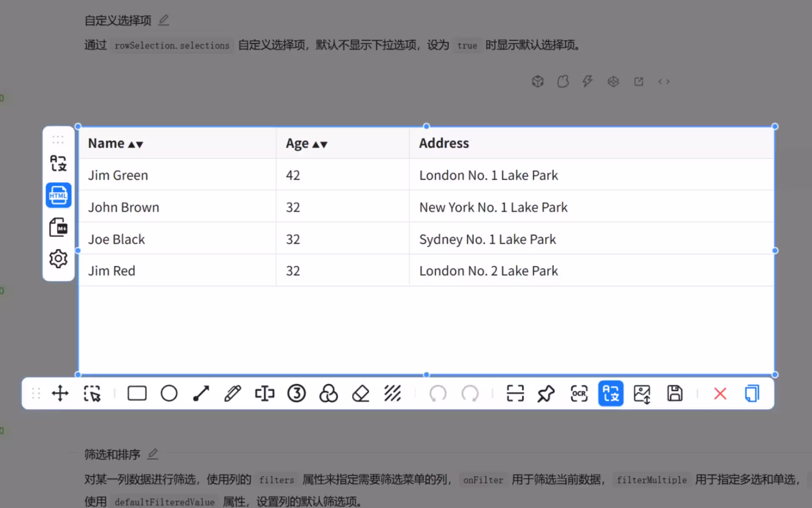Screen dimensions: 812x508
Task: Select the move tool in the toolbar
Action: pos(60,393)
